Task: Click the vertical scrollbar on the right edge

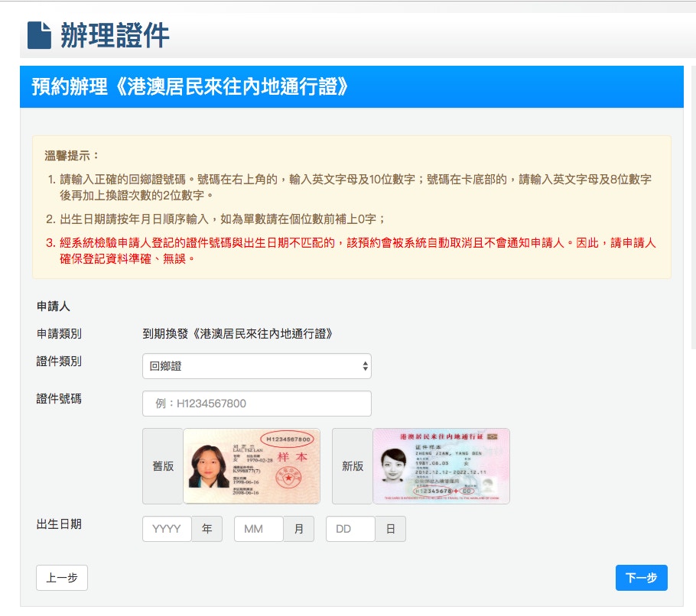Action: [692, 206]
